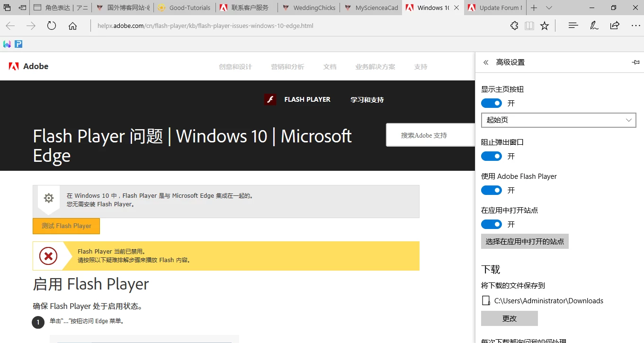Share the page with the share icon
This screenshot has height=343, width=644.
click(615, 26)
